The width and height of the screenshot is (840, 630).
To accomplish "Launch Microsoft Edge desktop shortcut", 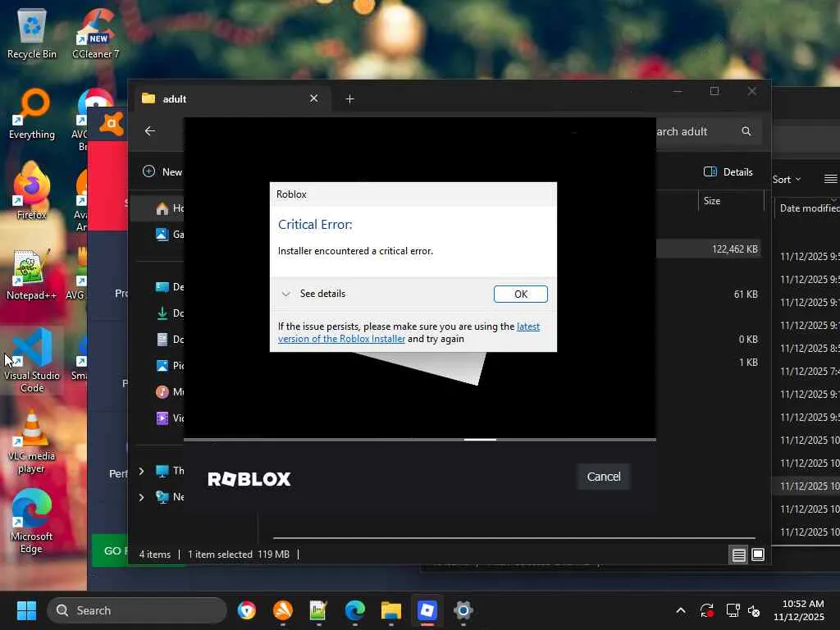I will (x=32, y=522).
